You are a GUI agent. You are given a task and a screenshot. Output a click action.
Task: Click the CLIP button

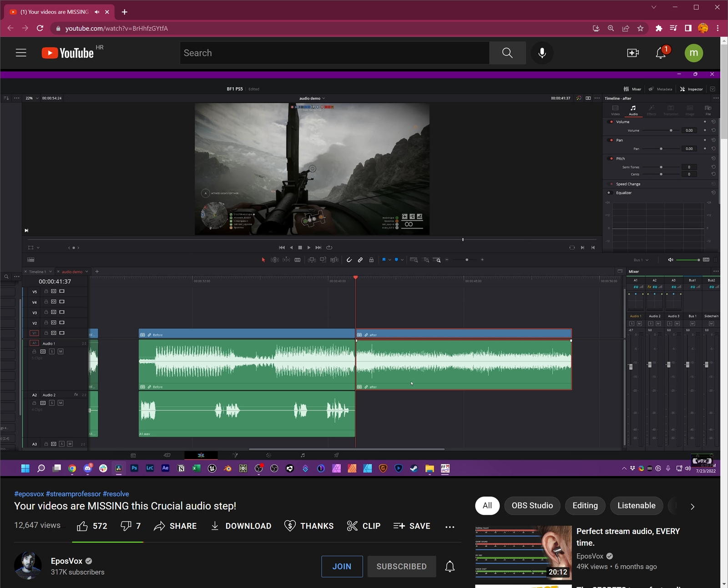pos(364,526)
